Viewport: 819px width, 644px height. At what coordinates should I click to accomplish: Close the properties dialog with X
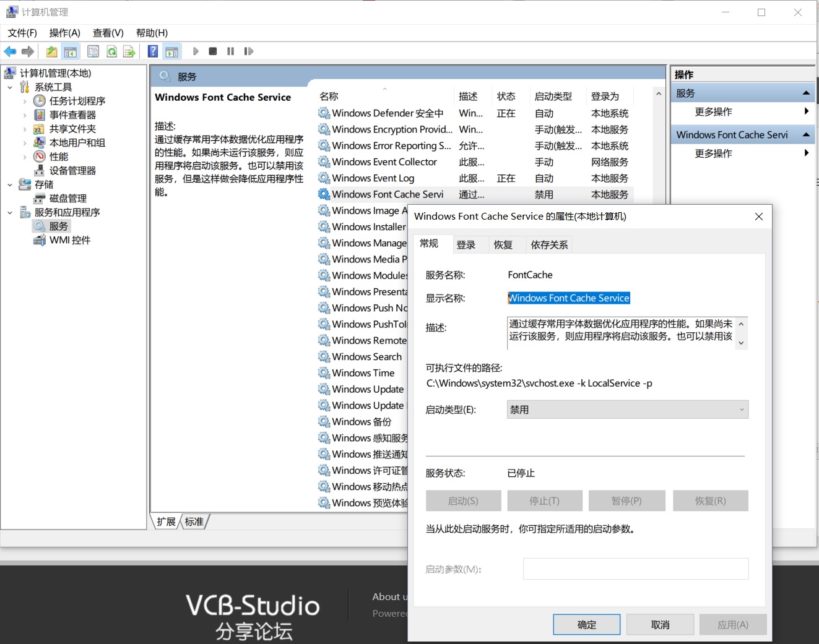tap(759, 217)
